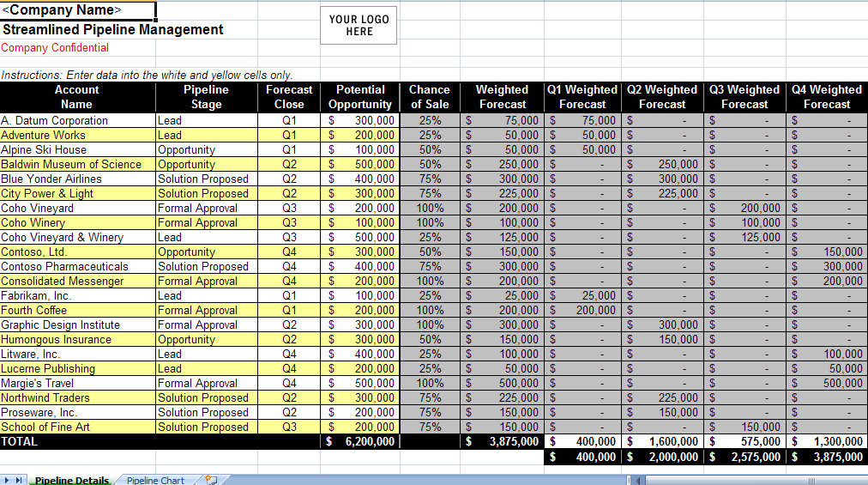Select the Blue Yonder Airlines cell
The height and width of the screenshot is (485, 868).
coord(77,179)
